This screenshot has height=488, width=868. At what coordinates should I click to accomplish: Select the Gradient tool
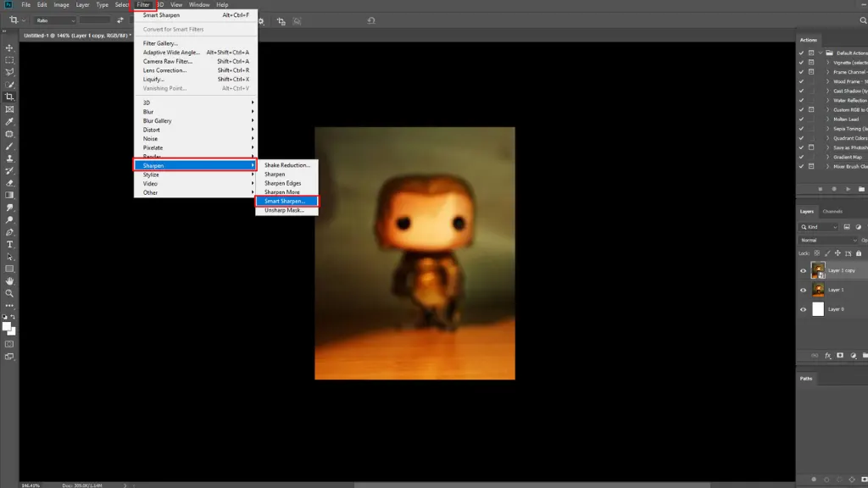point(9,196)
